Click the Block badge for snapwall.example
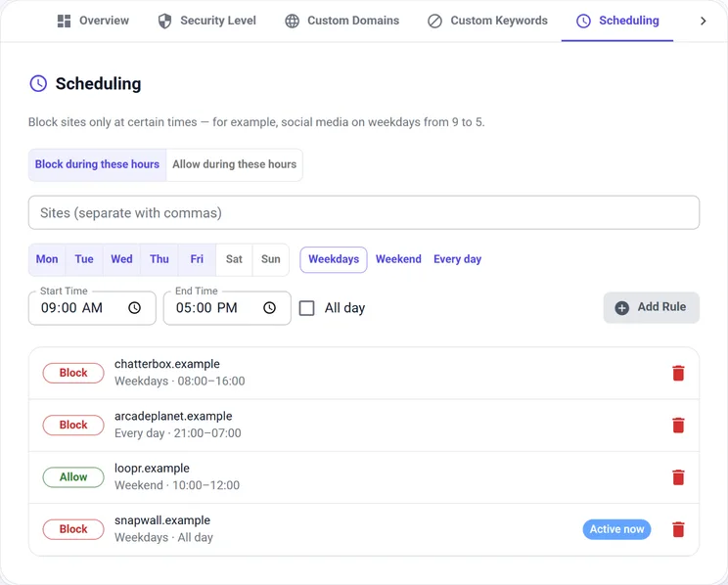This screenshot has height=585, width=728. coord(73,529)
